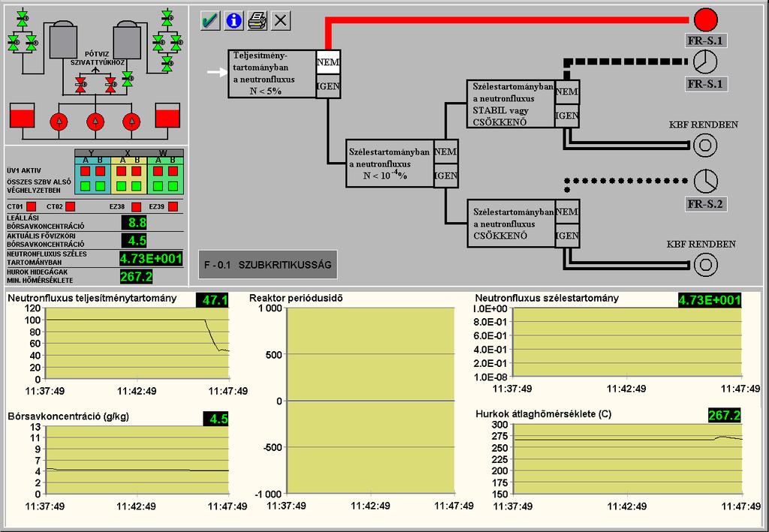Screen dimensions: 769x532
Task: Click the FR-S.2 label
Action: click(x=705, y=204)
